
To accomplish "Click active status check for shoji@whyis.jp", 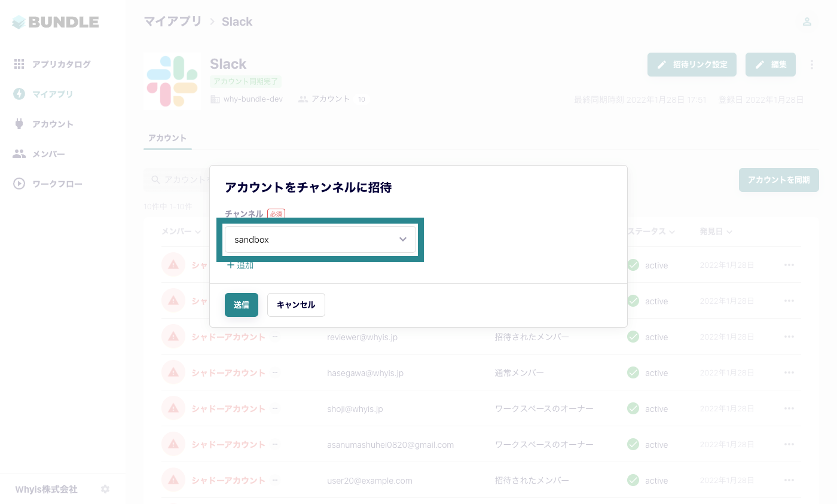I will 633,408.
